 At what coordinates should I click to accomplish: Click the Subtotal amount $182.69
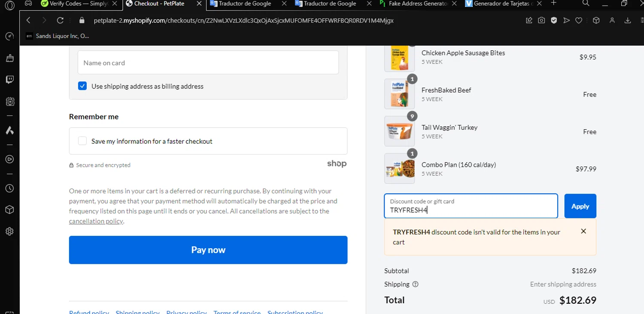[x=584, y=271]
